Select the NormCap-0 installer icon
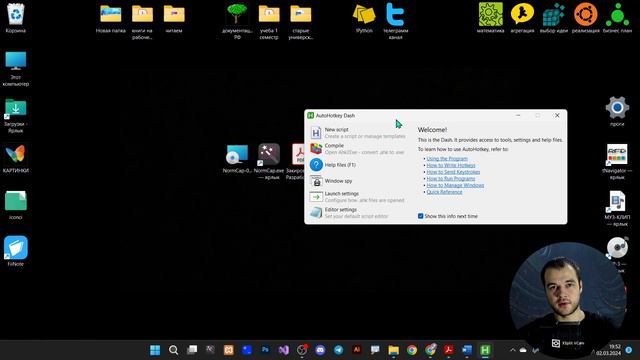The image size is (640, 360). point(237,158)
